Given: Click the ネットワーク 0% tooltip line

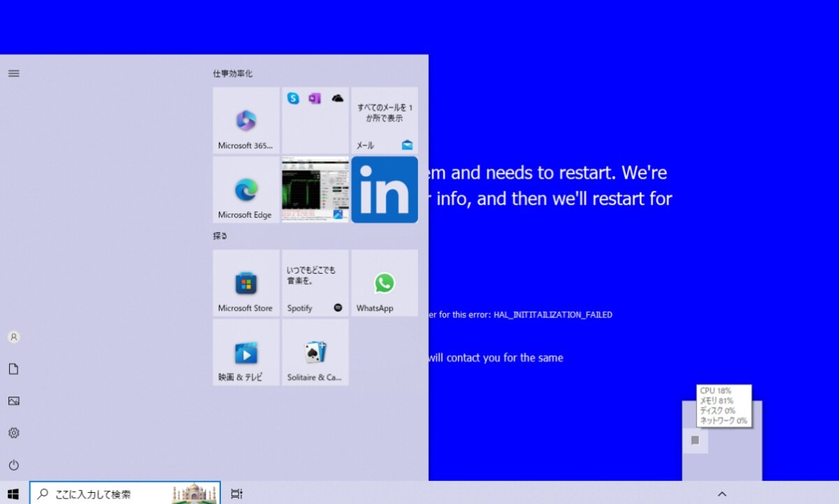Looking at the screenshot, I should pyautogui.click(x=724, y=421).
